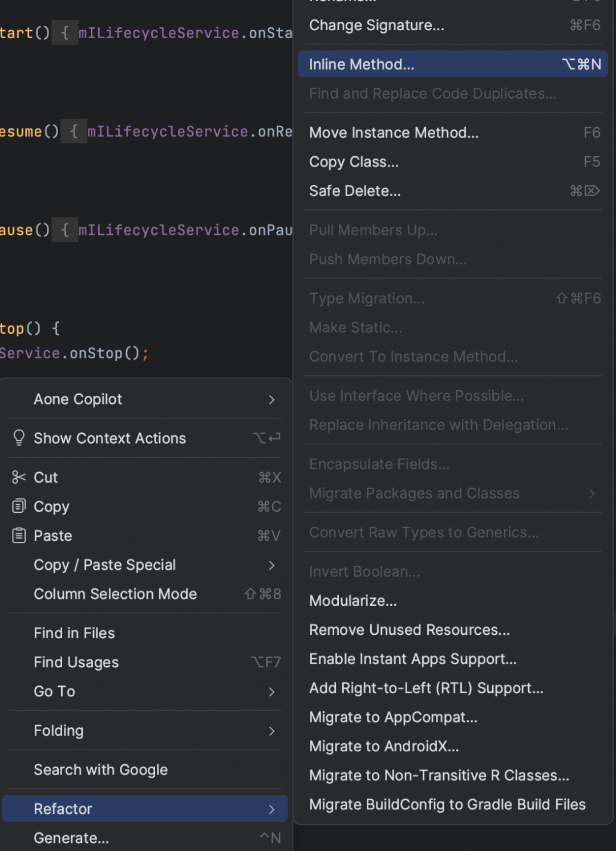Click the disabled Convert Raw Types to Generics item
616x851 pixels.
point(453,532)
